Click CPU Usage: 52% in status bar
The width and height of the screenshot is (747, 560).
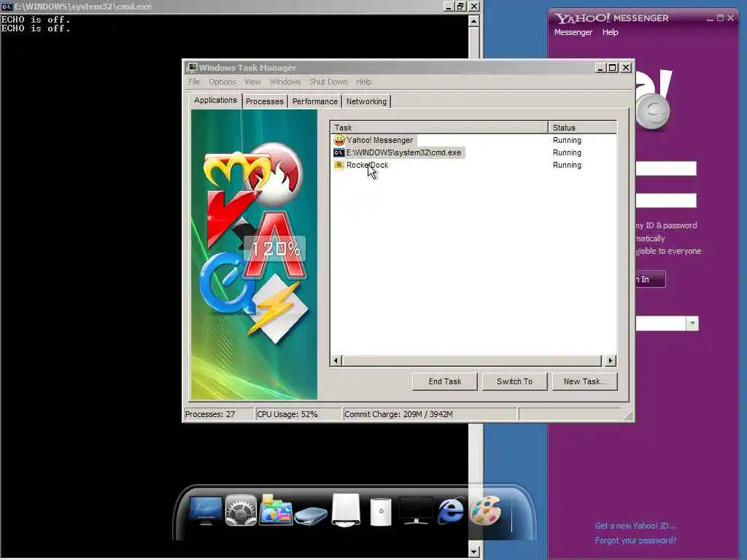click(x=287, y=414)
